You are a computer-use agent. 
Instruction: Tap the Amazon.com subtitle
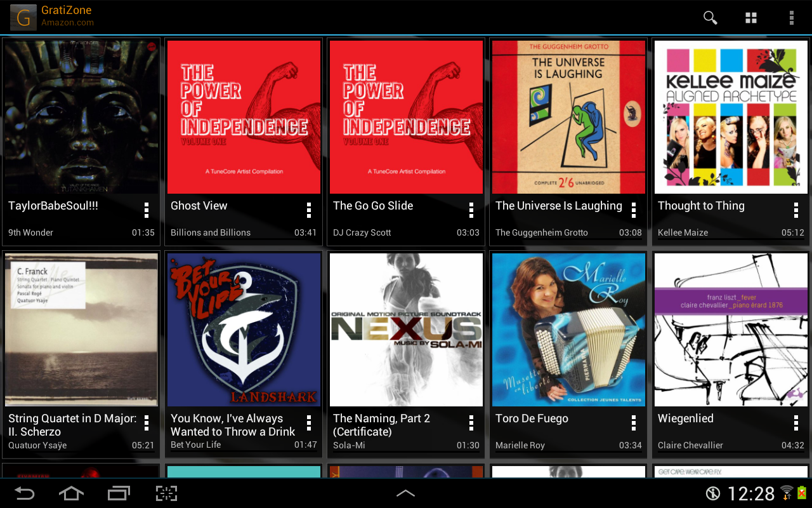(x=67, y=23)
